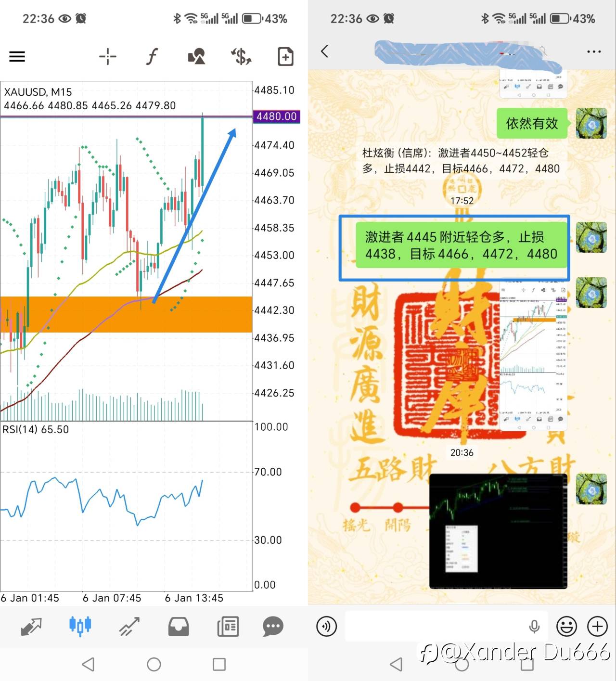Tap the XAUUSD, M15 chart title

(38, 92)
